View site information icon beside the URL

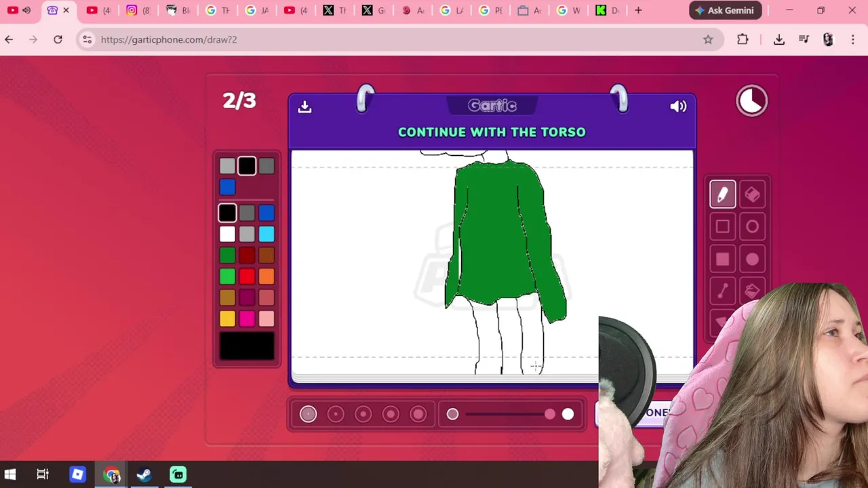coord(87,39)
